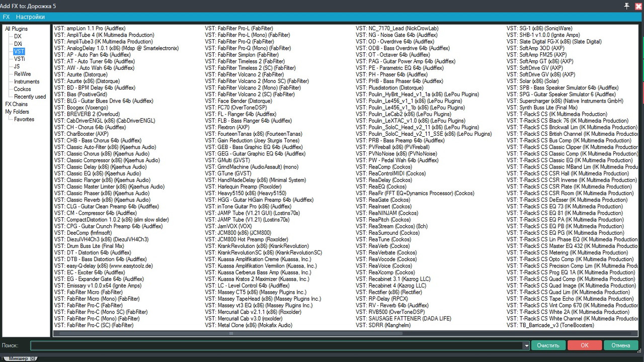Screen dimensions: 644x362
Task: Open the FX menu
Action: tap(6, 17)
